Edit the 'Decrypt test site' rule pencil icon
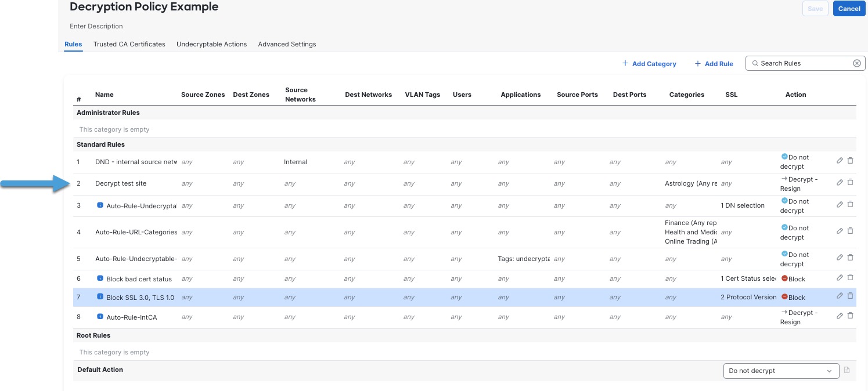Screen dimensions: 868x391 (x=840, y=182)
